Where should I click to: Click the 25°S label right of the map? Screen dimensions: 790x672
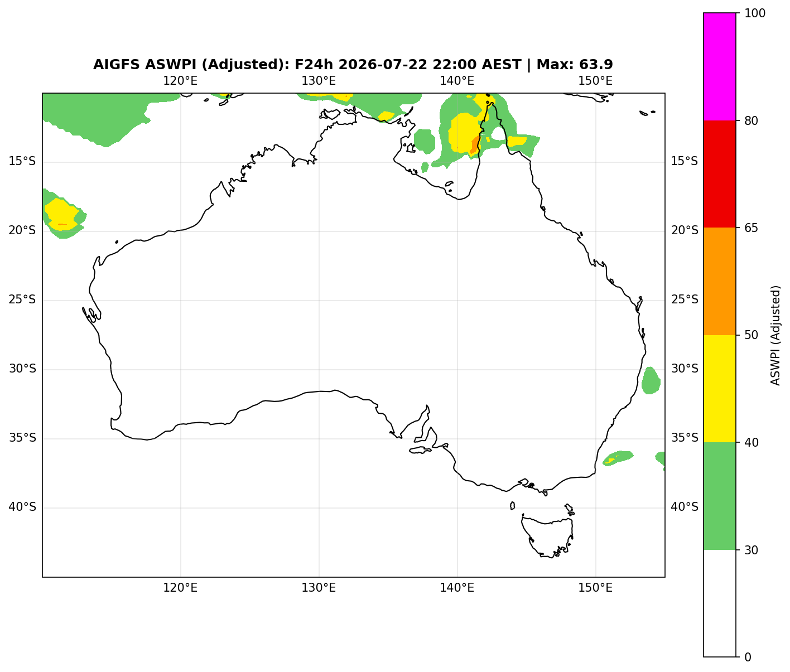pos(685,300)
